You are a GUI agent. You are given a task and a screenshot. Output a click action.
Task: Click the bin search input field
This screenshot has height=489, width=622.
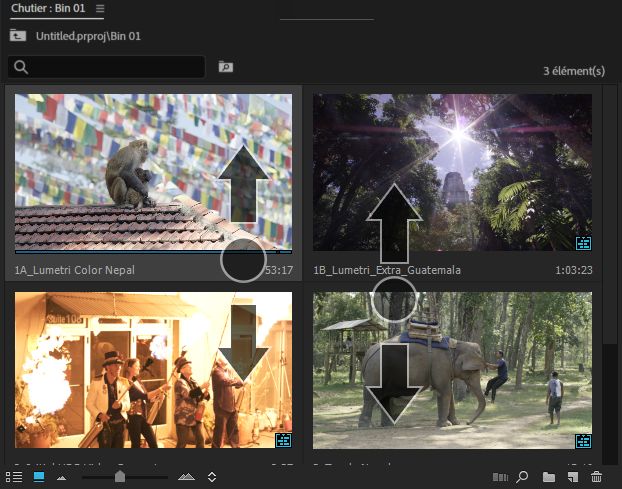click(106, 67)
